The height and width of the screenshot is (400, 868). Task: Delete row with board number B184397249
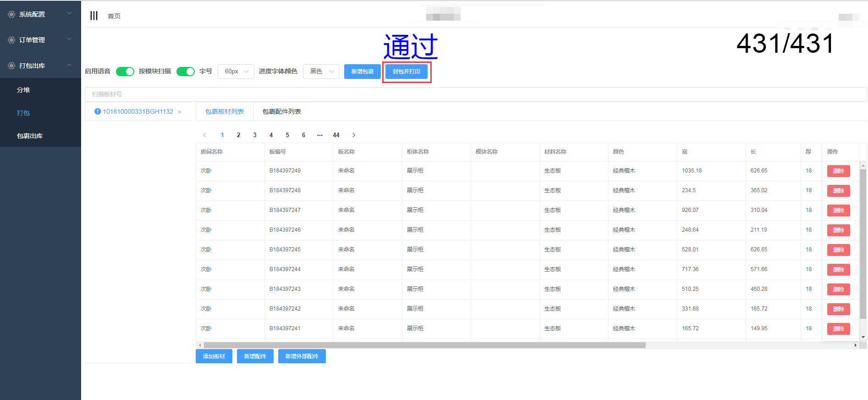point(838,171)
